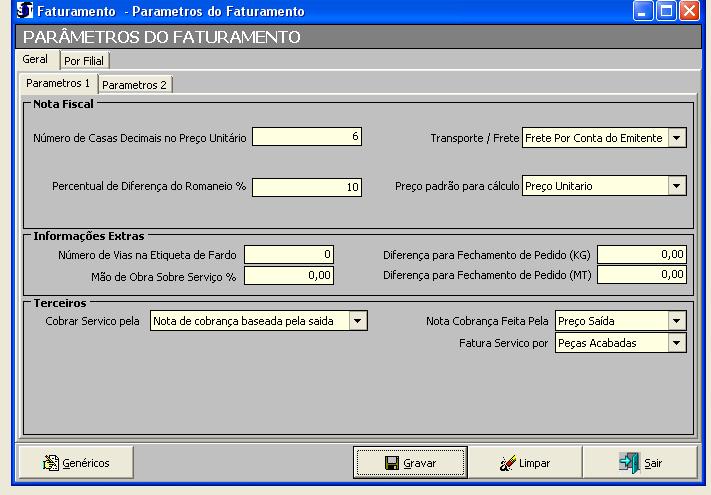711x495 pixels.
Task: Open the Fatura Servico por dropdown
Action: tap(677, 343)
